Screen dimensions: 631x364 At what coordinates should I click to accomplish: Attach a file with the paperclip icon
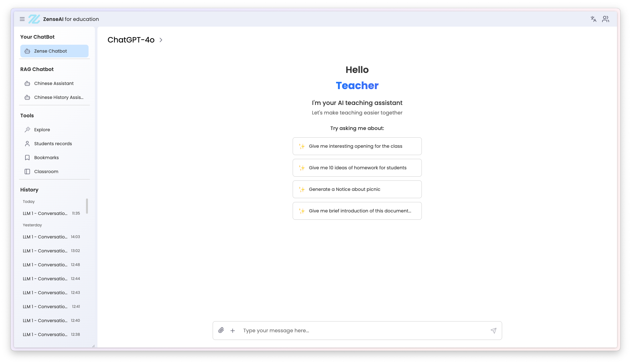[x=221, y=330]
